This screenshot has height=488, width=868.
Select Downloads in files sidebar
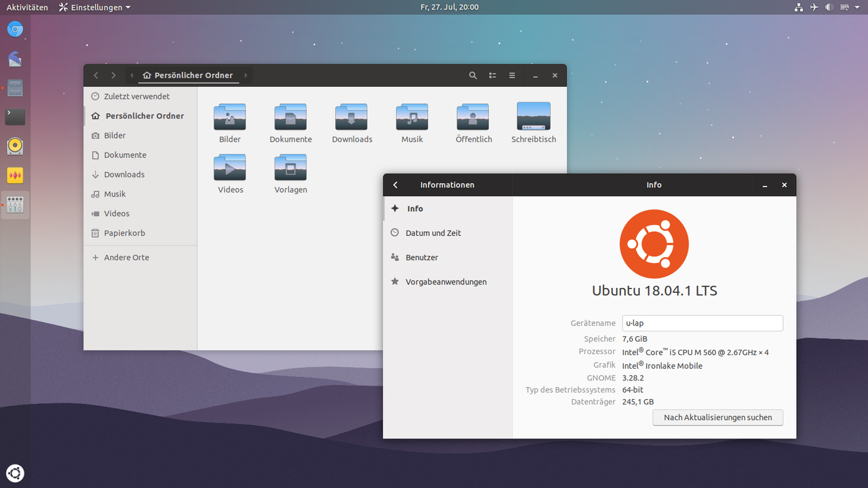(140, 174)
